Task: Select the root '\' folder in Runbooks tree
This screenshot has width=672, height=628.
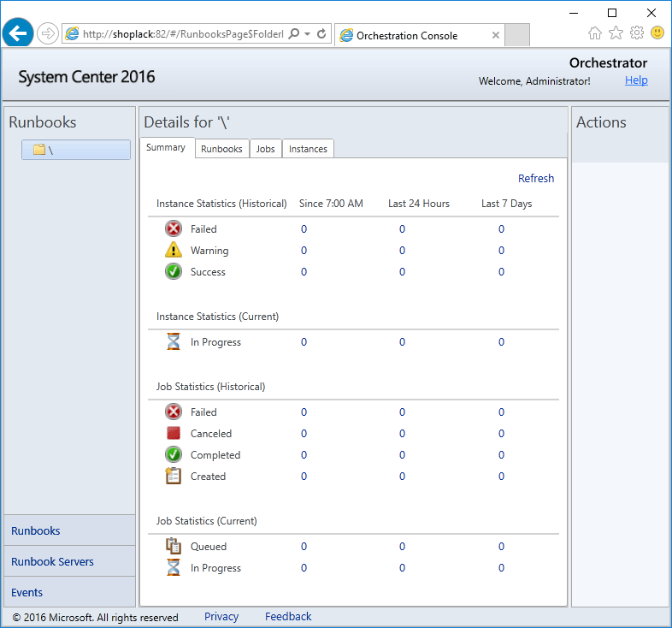Action: tap(76, 150)
